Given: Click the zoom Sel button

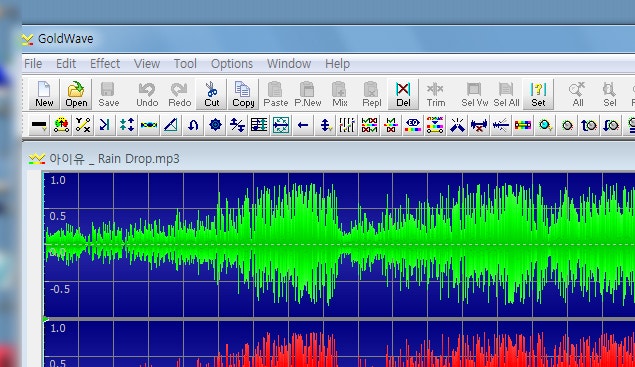Looking at the screenshot, I should click(609, 94).
